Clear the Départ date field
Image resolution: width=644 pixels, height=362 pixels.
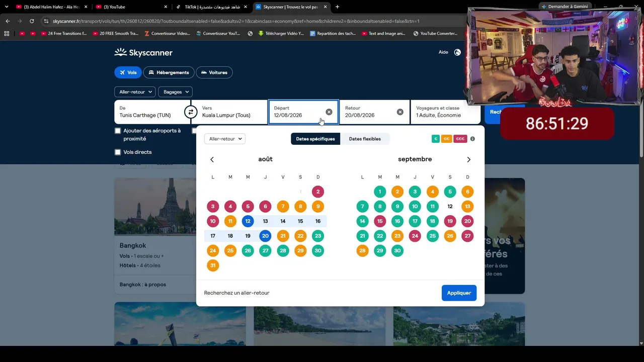pos(329,112)
